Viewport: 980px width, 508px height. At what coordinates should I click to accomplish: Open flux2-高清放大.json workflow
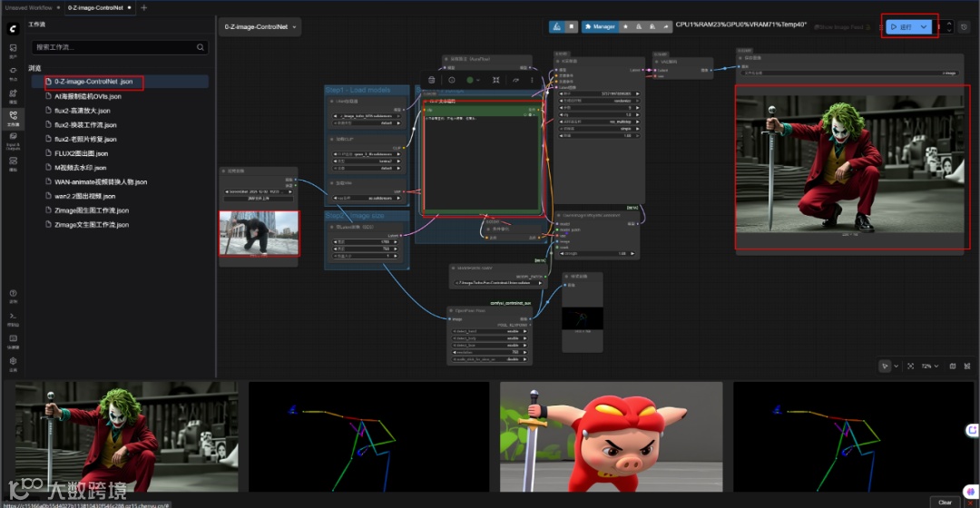82,111
